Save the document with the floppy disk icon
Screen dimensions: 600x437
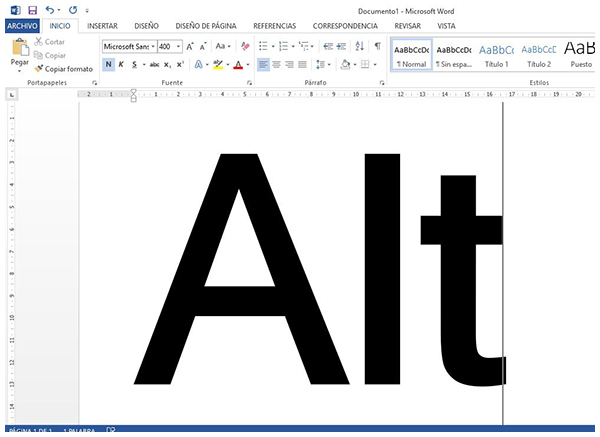pyautogui.click(x=33, y=10)
